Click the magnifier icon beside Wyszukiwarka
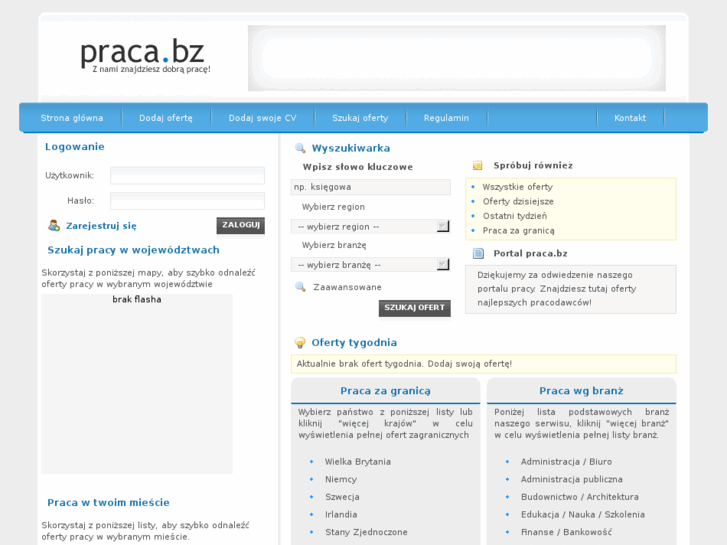The height and width of the screenshot is (545, 727). coord(300,148)
